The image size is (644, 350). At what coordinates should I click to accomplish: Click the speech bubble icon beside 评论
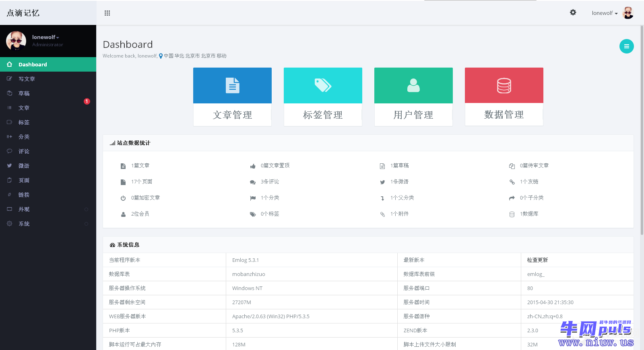[9, 151]
